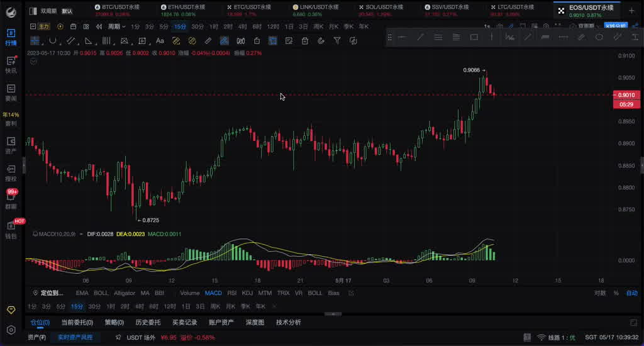The height and width of the screenshot is (346, 644).
Task: Open the 钱包 wallet sidebar icon
Action: click(x=11, y=229)
